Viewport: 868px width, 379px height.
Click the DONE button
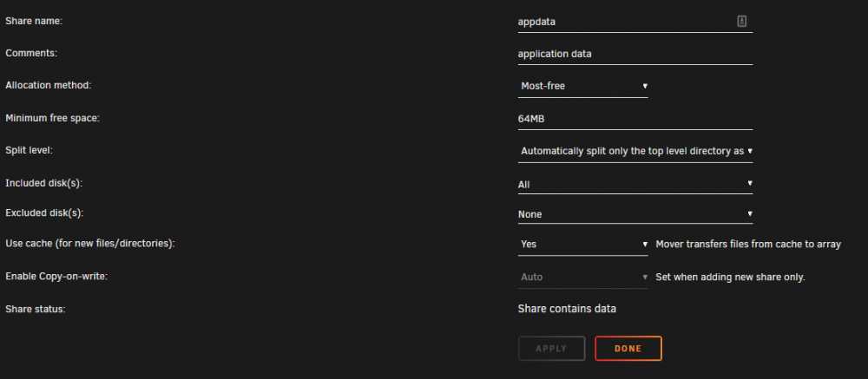(x=628, y=349)
